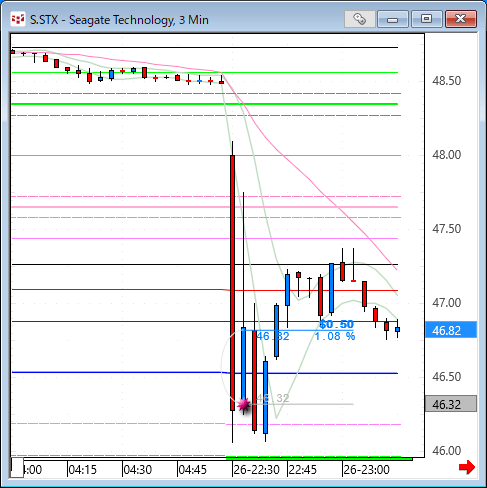Click the 1.08 % measurement label
Image resolution: width=487 pixels, height=488 pixels.
click(x=335, y=336)
